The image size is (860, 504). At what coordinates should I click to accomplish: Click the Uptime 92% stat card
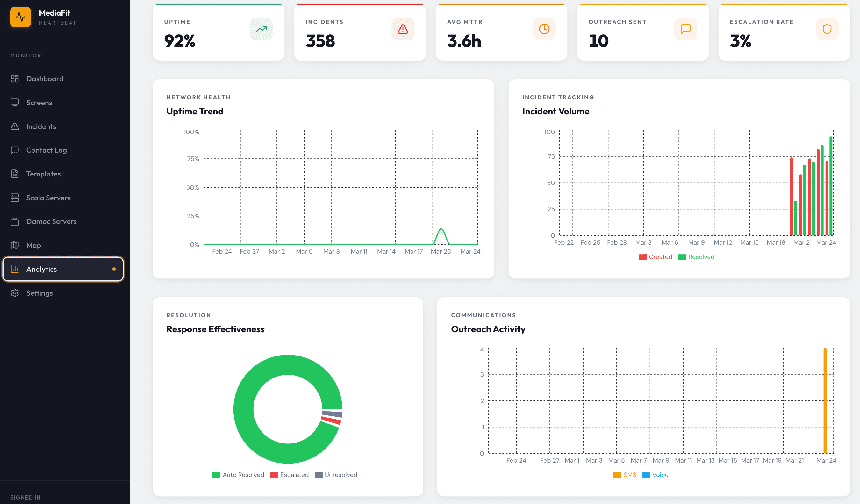pyautogui.click(x=219, y=32)
